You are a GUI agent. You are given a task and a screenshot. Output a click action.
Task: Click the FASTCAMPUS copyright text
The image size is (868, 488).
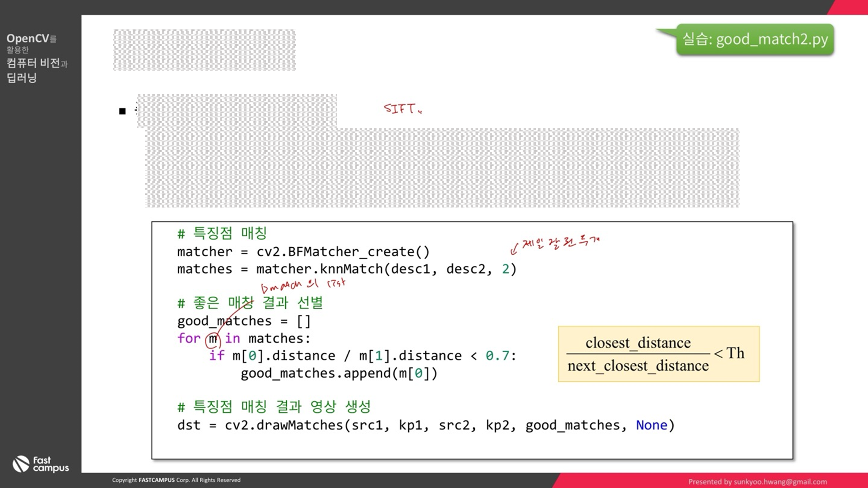click(x=176, y=480)
